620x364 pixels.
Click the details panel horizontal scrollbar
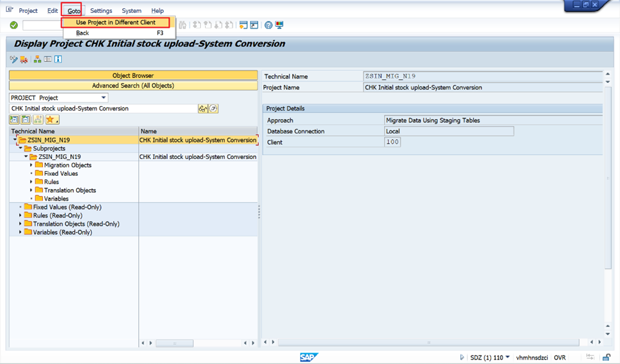(429, 342)
